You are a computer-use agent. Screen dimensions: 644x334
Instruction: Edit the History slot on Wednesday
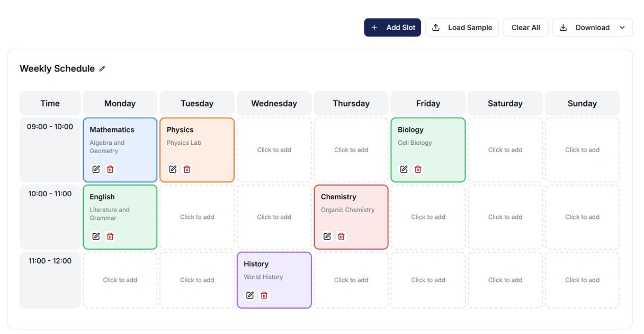pos(250,295)
